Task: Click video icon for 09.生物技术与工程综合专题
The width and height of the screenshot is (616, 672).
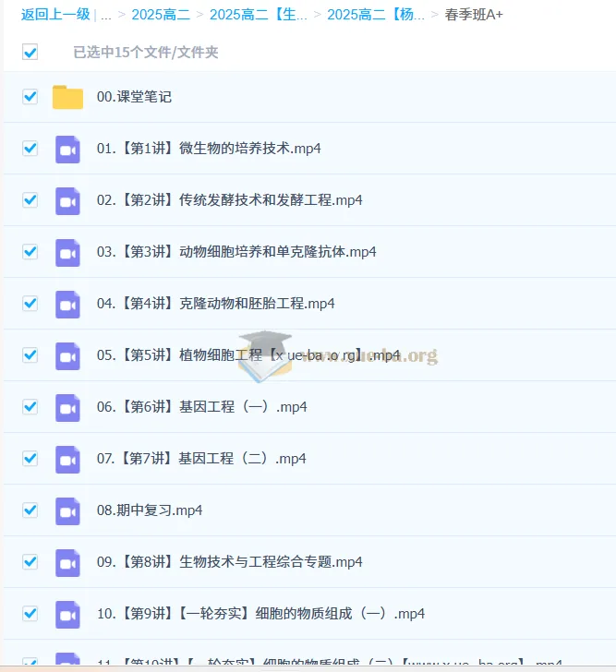Action: (x=67, y=562)
